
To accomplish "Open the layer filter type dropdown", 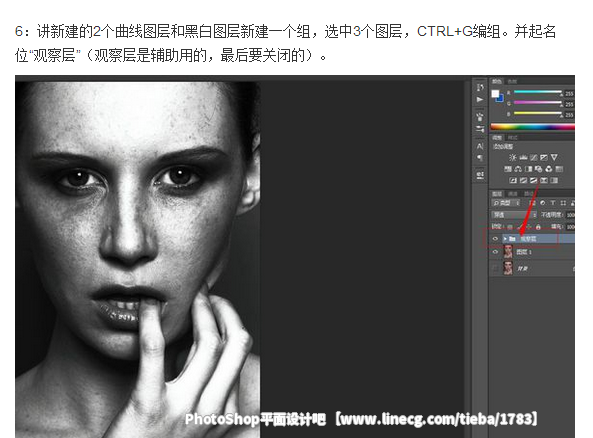I will tap(506, 203).
